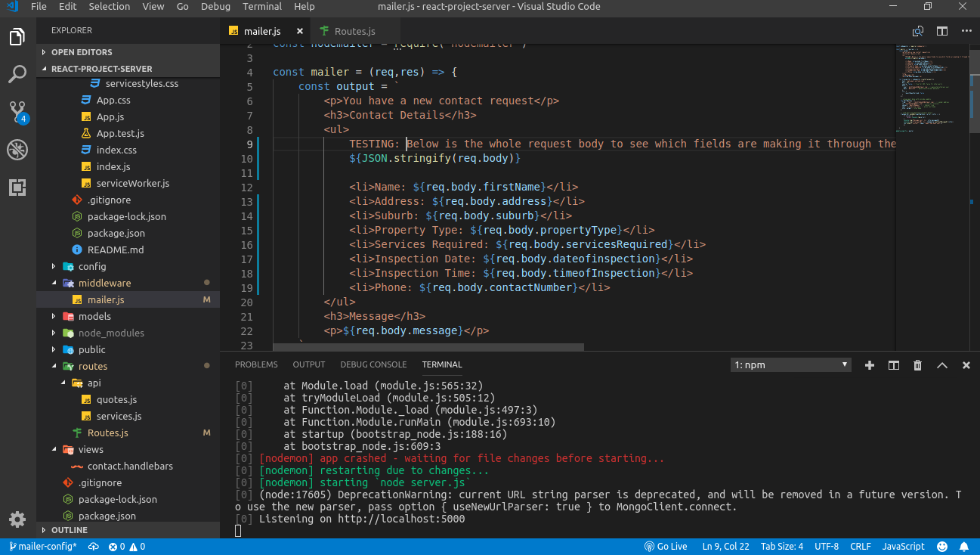
Task: Open Source Control view with 4 changes
Action: click(17, 112)
